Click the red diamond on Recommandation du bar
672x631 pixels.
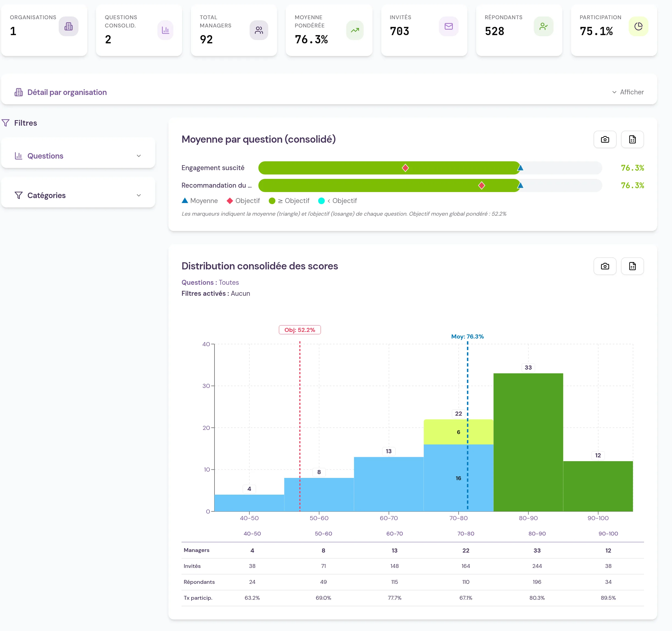[482, 185]
